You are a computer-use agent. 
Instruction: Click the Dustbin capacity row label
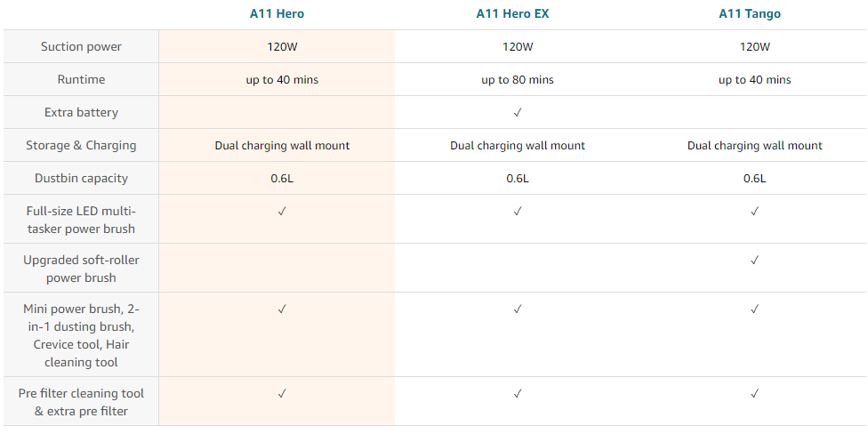point(81,178)
